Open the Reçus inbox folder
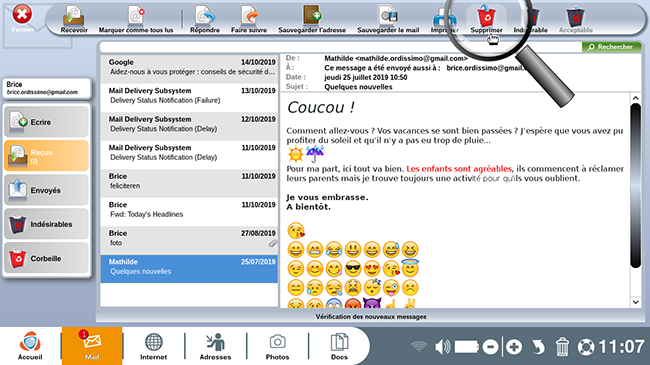This screenshot has height=365, width=650. [x=46, y=156]
